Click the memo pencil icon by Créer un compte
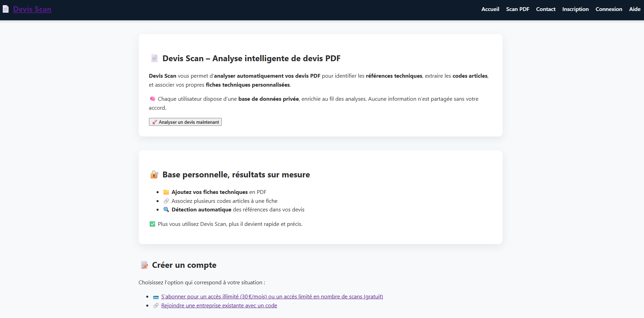 pyautogui.click(x=144, y=265)
